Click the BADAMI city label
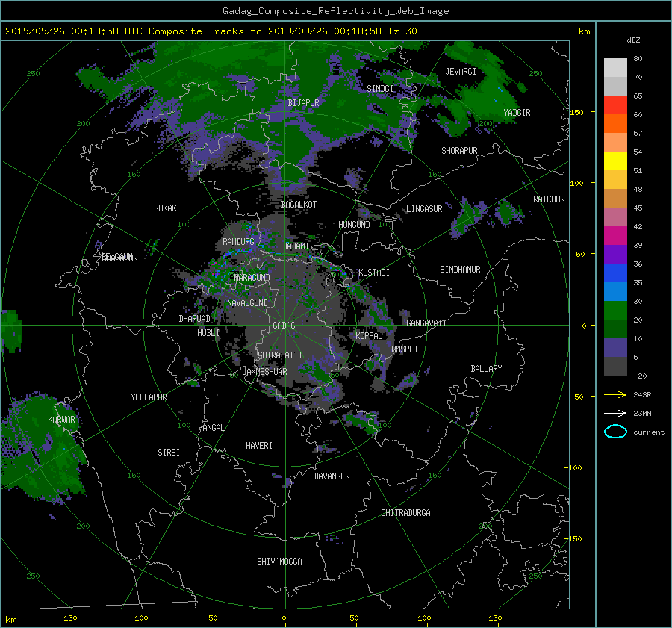 [296, 246]
